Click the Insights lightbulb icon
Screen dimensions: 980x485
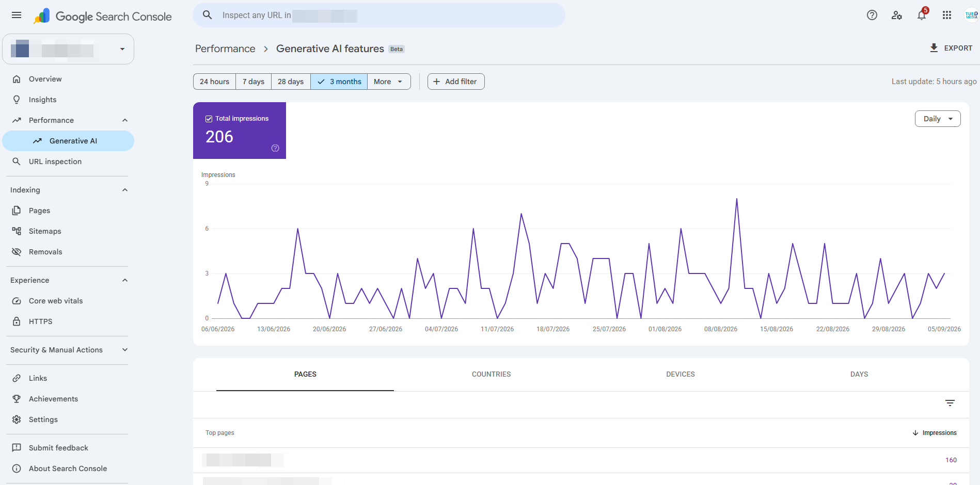(17, 100)
